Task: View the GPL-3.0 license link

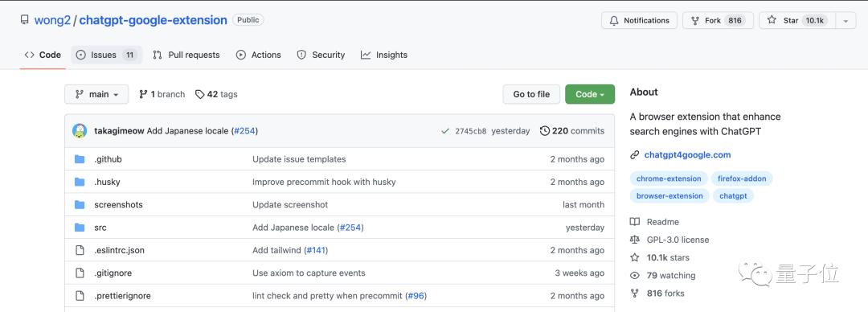Action: [x=678, y=240]
